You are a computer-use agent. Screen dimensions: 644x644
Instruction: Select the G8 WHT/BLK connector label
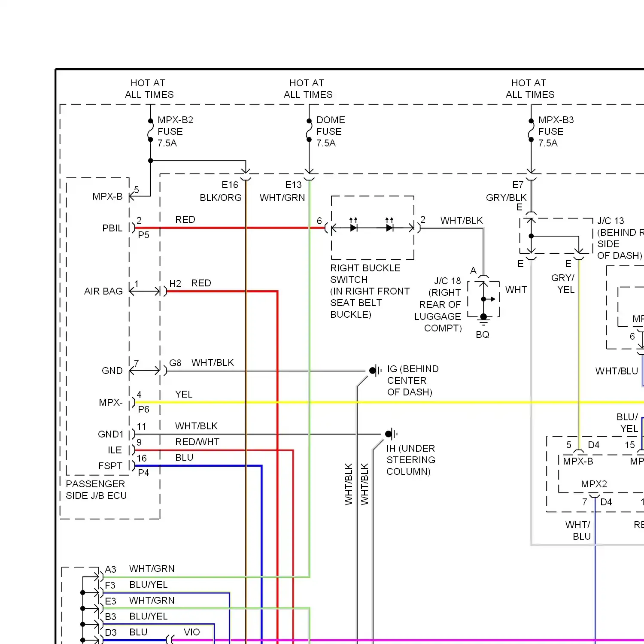201,362
